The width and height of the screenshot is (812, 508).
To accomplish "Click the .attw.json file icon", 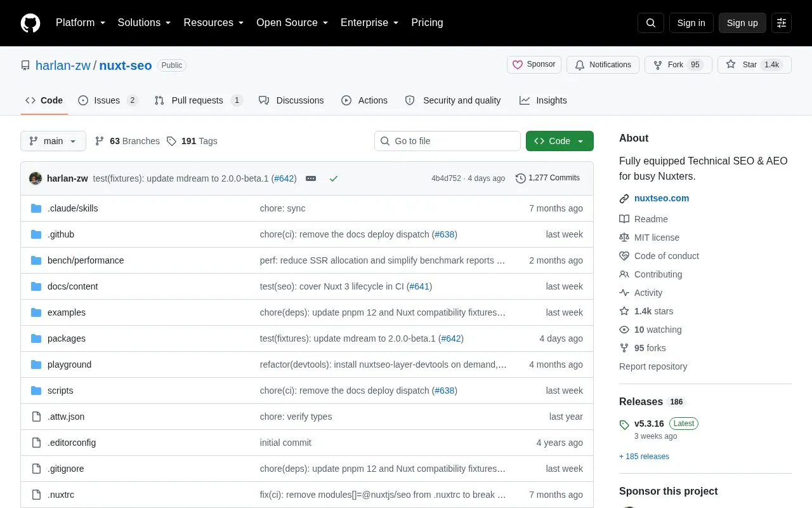I will 36,417.
